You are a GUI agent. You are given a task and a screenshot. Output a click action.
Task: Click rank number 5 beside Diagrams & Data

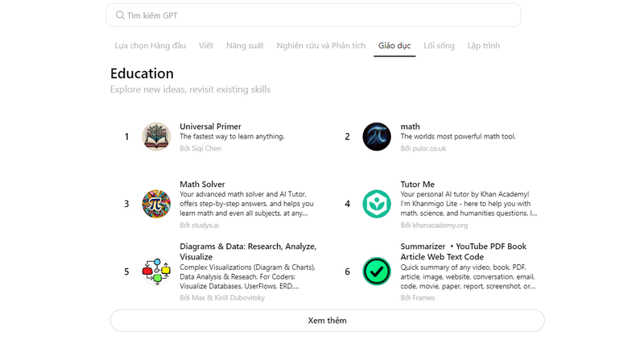coord(126,271)
